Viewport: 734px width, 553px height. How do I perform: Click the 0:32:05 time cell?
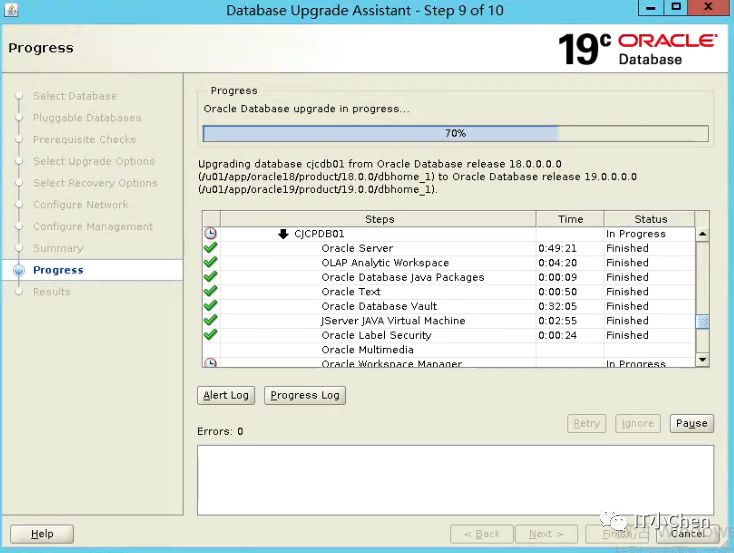click(558, 306)
